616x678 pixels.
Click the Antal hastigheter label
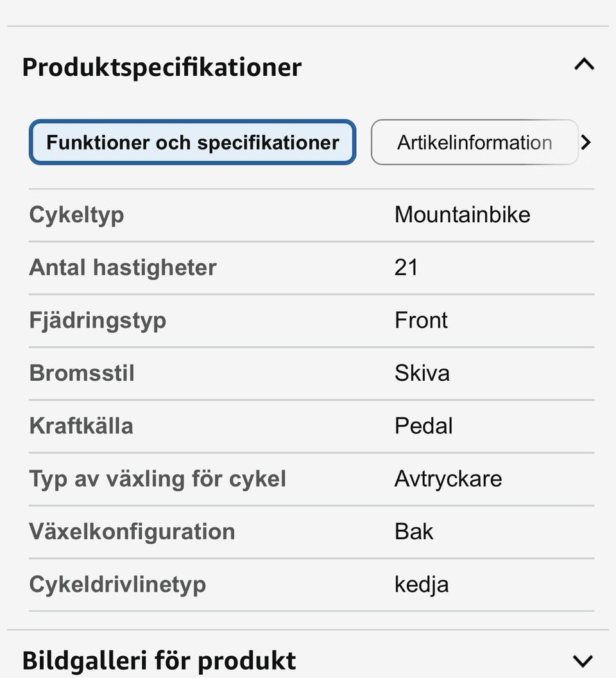[123, 267]
